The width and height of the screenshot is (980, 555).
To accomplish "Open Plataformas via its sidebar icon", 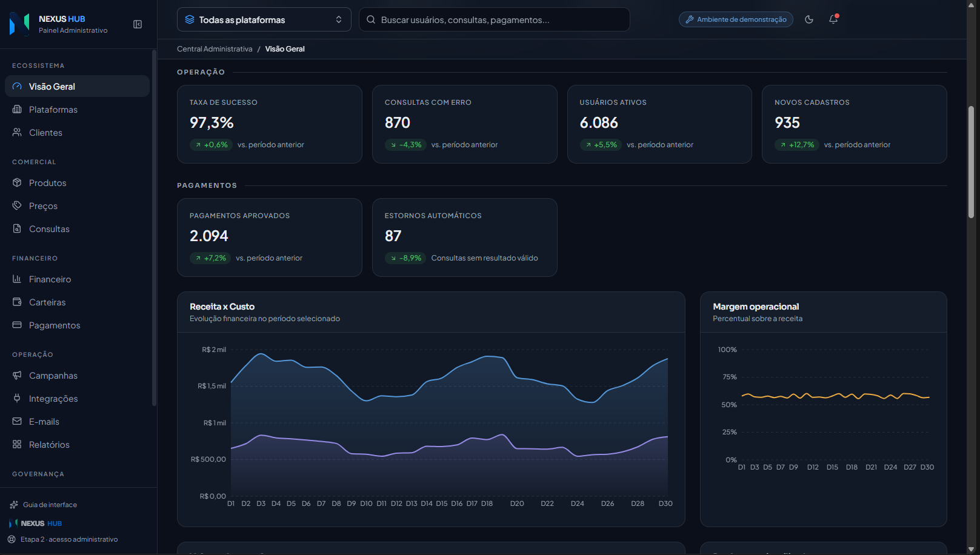I will [17, 110].
